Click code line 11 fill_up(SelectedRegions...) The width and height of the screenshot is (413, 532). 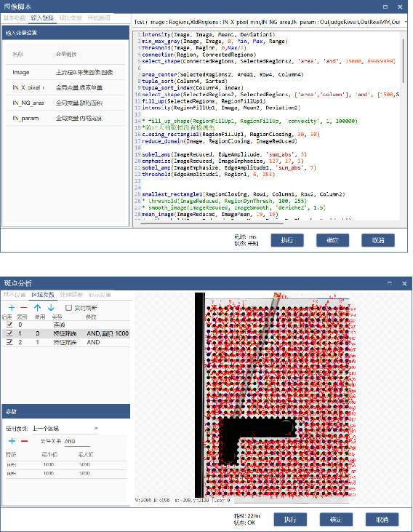pyautogui.click(x=204, y=101)
